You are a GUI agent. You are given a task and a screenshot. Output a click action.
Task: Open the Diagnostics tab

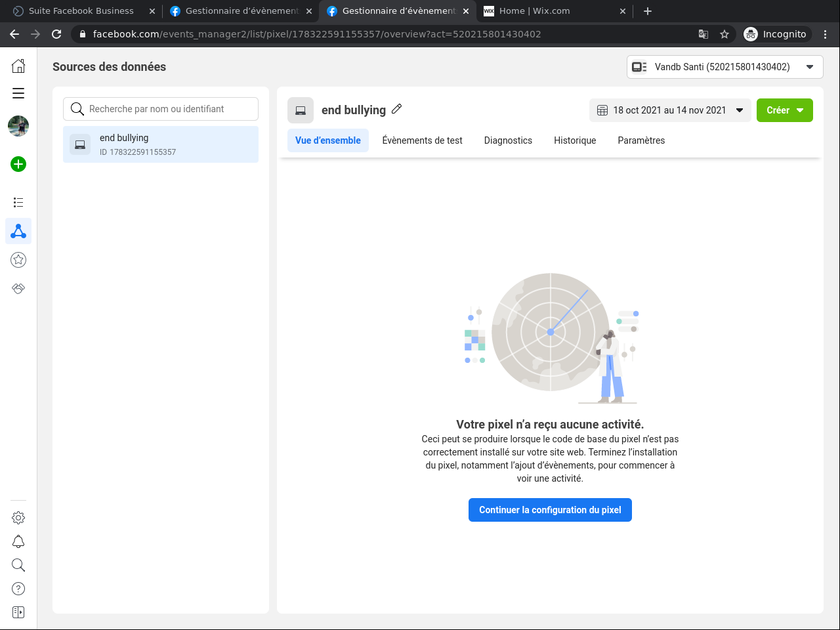point(508,140)
